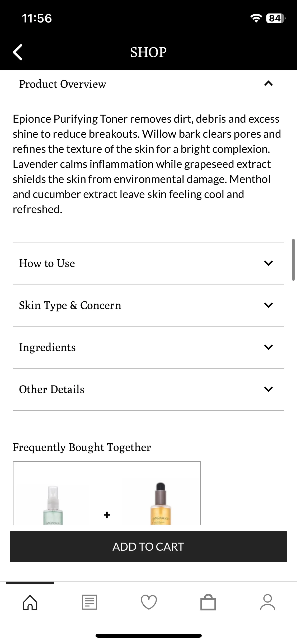Open the shopping bag icon
This screenshot has height=644, width=297.
pyautogui.click(x=208, y=602)
